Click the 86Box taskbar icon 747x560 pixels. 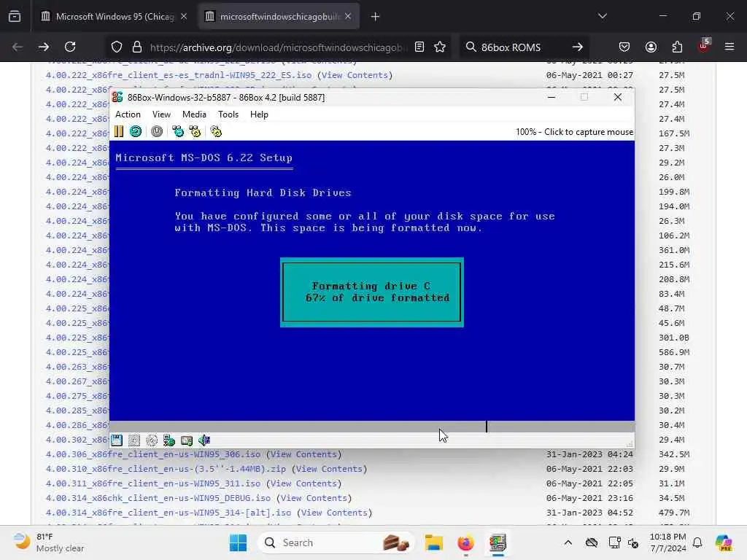pos(498,542)
